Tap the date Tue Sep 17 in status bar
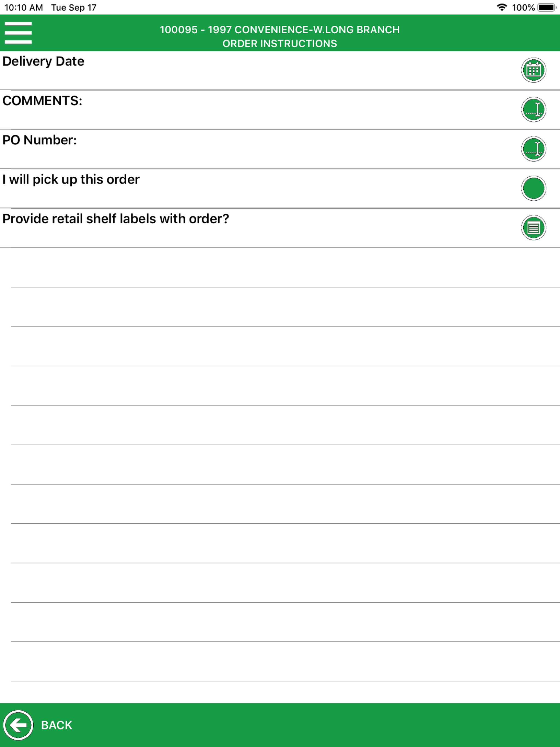 (74, 7)
